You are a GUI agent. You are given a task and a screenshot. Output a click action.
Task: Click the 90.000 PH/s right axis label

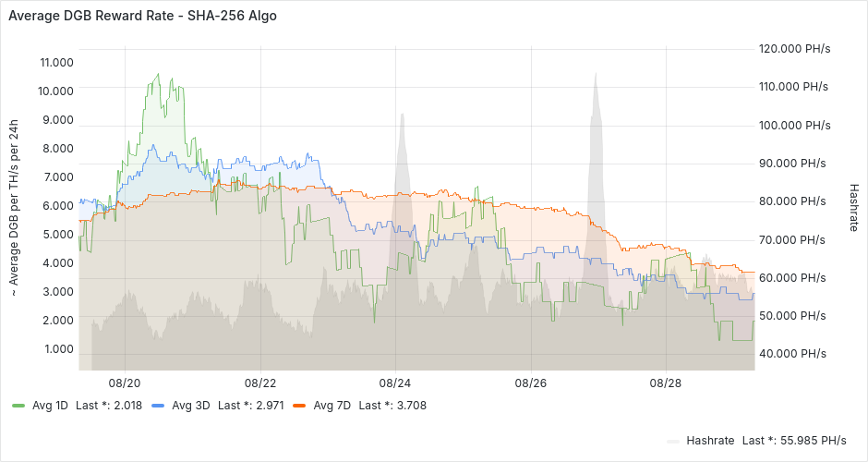(x=792, y=164)
